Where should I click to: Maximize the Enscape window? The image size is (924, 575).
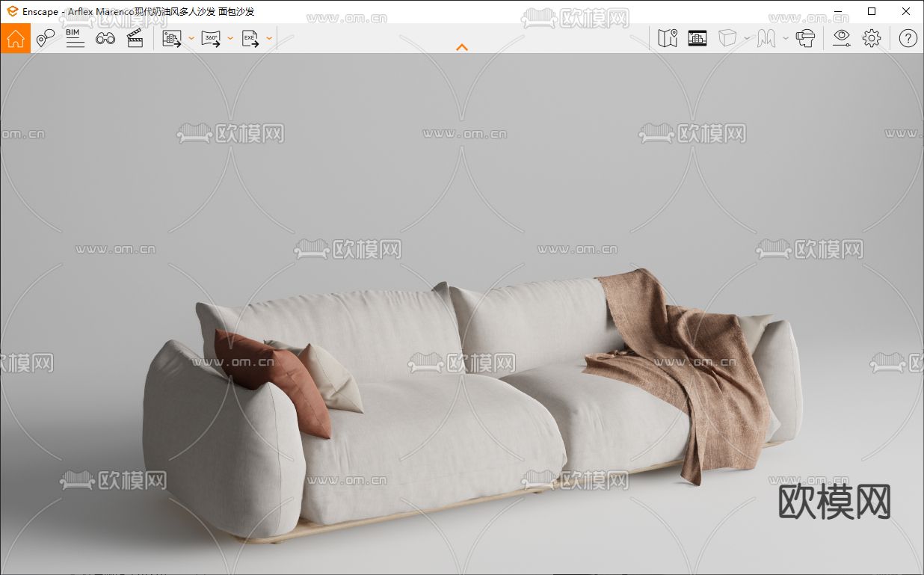[x=872, y=11]
